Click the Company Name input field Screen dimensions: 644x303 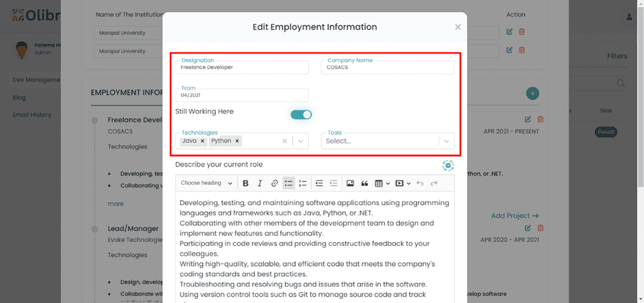coord(387,68)
